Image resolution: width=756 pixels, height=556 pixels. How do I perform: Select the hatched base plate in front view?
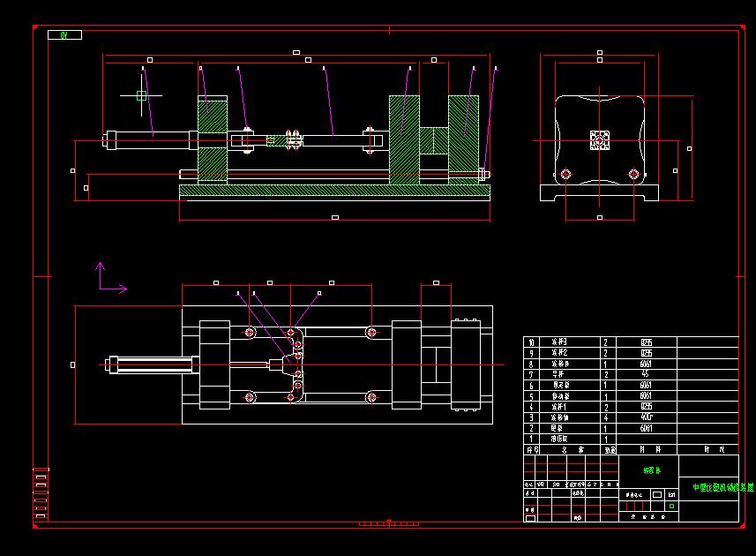click(335, 190)
